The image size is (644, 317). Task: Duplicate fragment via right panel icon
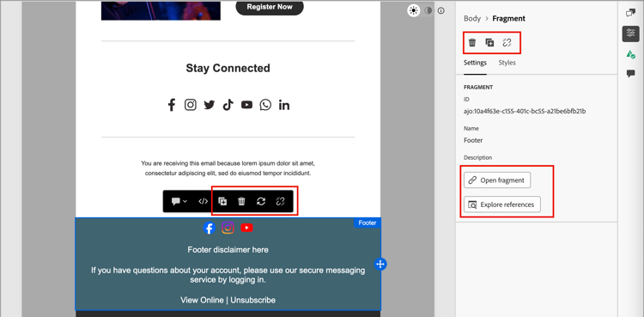click(x=489, y=42)
